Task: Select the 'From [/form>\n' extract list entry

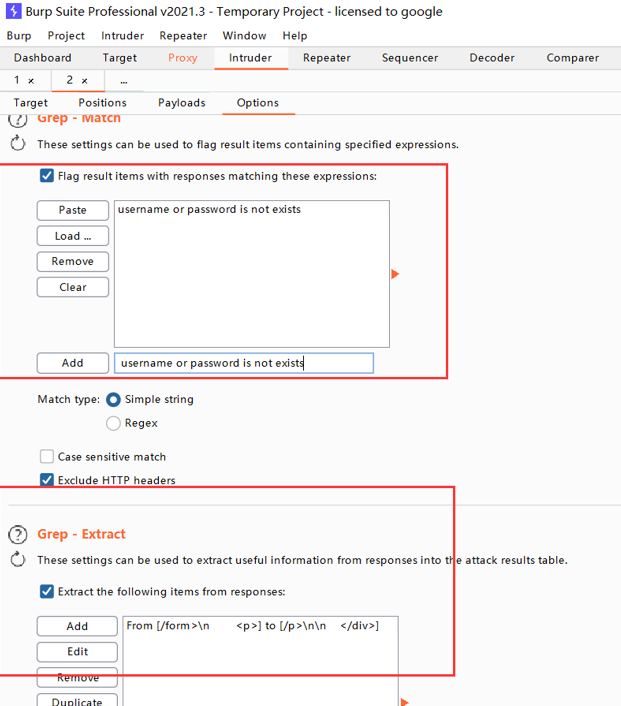Action: tap(260, 626)
